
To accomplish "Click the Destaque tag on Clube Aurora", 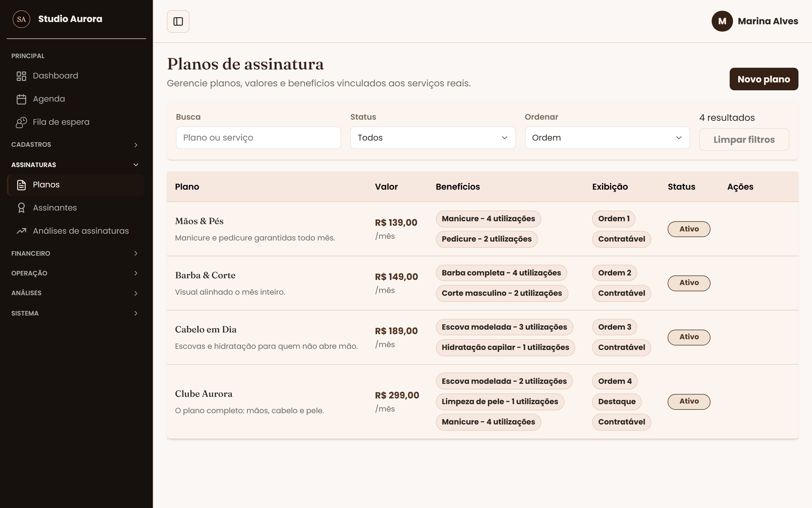I will [617, 402].
